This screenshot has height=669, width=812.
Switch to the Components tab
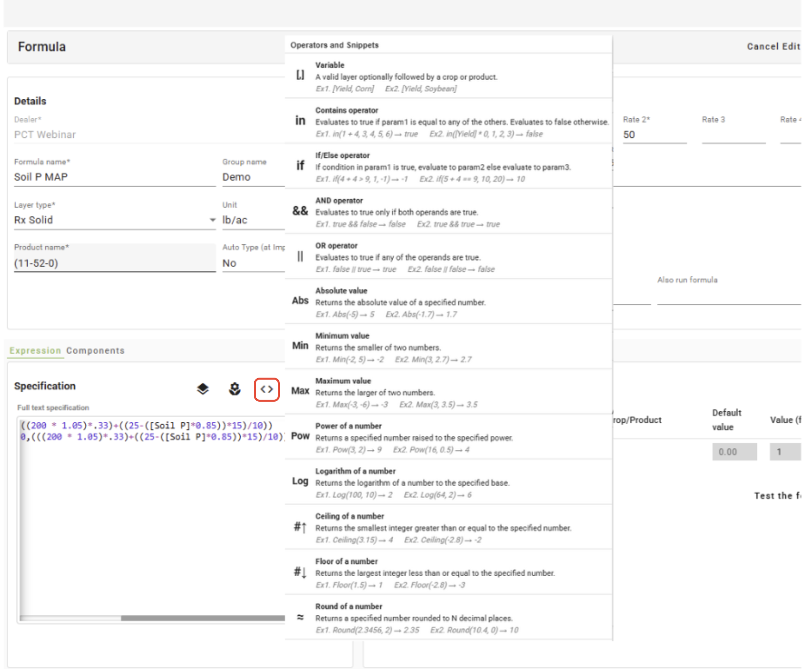(95, 351)
